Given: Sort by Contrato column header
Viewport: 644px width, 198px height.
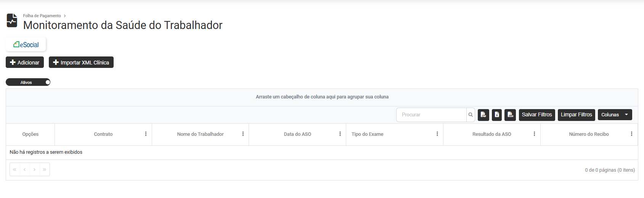Looking at the screenshot, I should pos(103,134).
